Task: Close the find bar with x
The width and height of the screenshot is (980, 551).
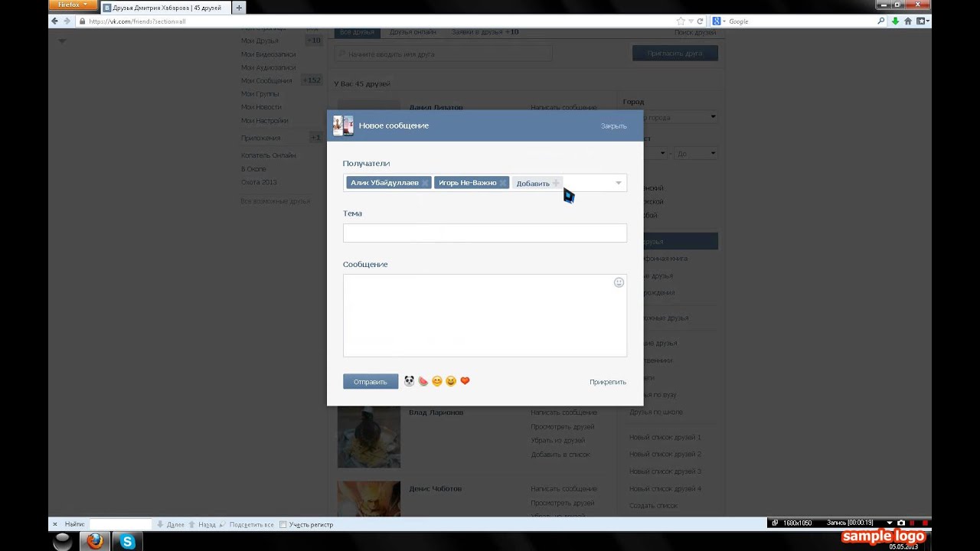Action: pyautogui.click(x=54, y=524)
